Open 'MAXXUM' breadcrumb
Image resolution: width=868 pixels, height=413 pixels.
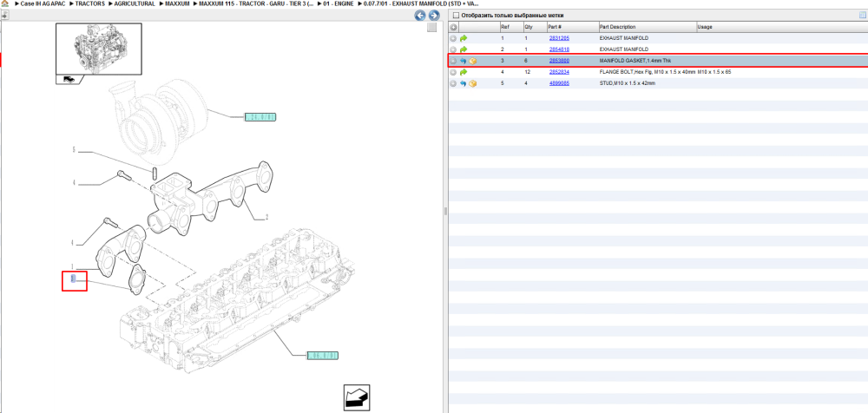[177, 3]
